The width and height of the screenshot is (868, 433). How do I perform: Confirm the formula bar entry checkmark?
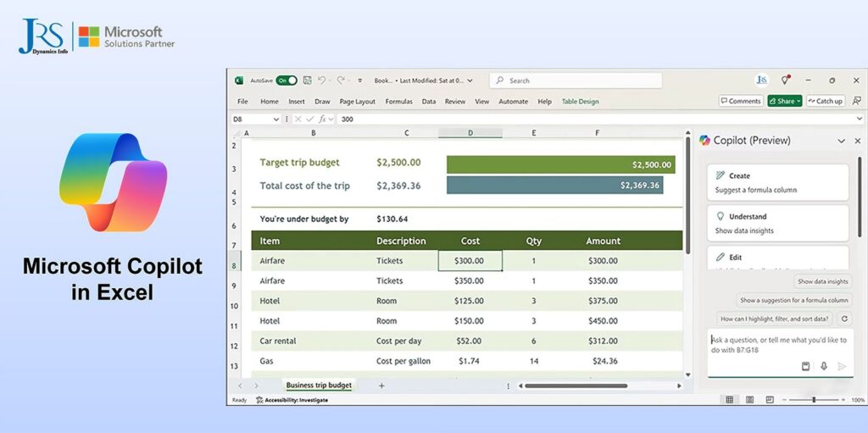click(x=309, y=119)
